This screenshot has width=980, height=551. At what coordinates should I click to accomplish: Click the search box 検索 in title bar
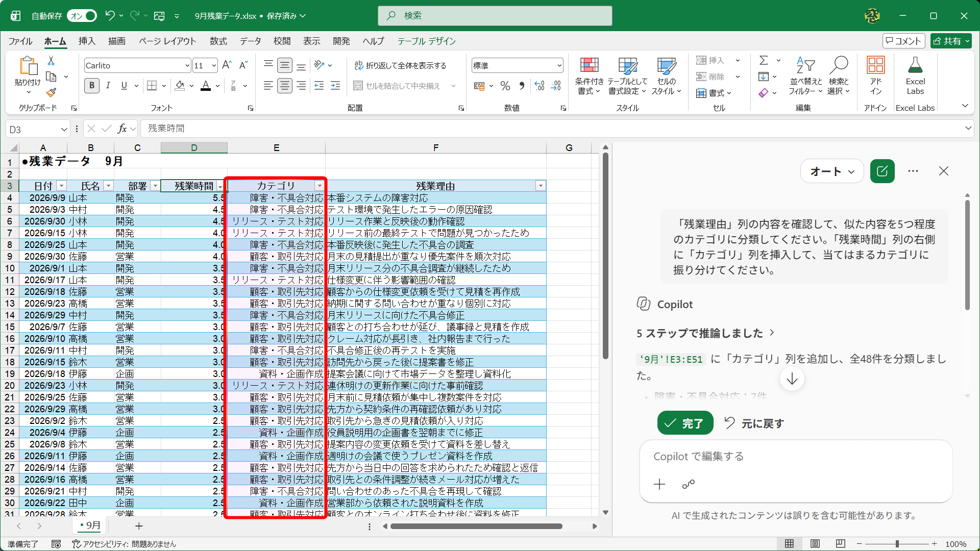pyautogui.click(x=495, y=16)
